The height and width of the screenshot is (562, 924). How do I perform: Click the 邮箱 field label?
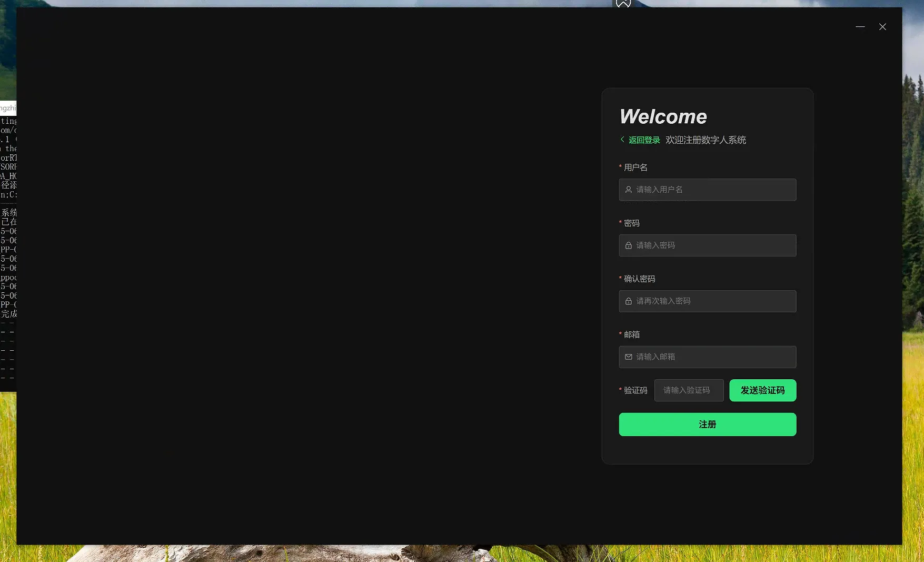[x=632, y=335]
